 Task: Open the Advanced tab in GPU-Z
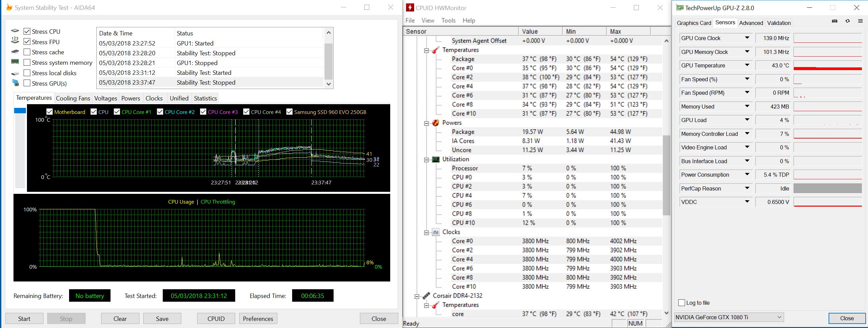point(751,23)
